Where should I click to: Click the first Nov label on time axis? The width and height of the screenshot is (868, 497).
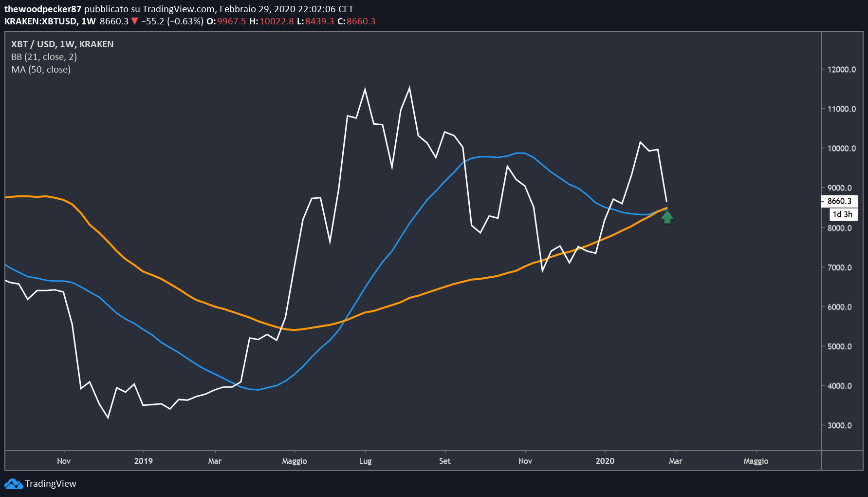tap(64, 461)
